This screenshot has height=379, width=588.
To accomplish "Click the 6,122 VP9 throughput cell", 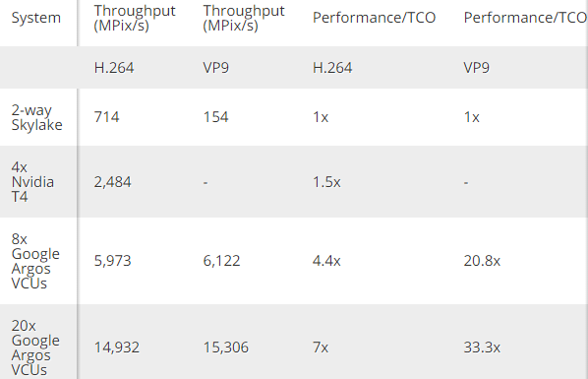I will click(x=221, y=261).
